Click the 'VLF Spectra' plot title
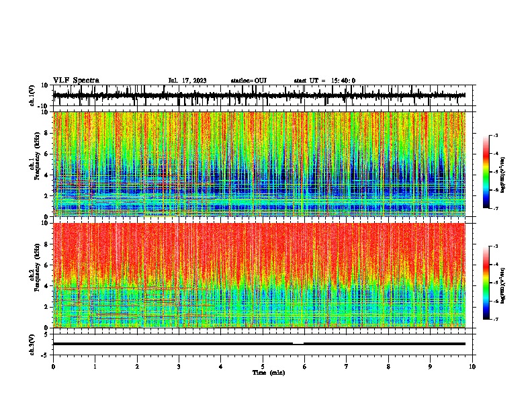The image size is (532, 411). click(76, 81)
